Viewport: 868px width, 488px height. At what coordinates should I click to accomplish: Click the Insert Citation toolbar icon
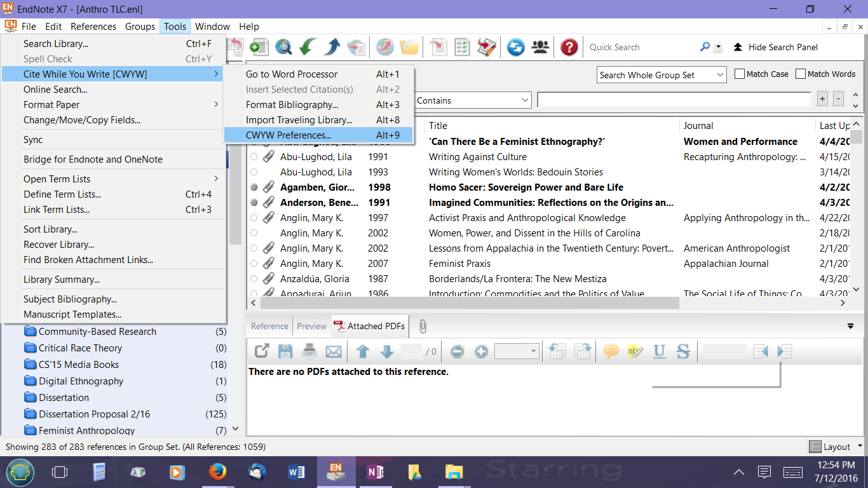tap(438, 47)
